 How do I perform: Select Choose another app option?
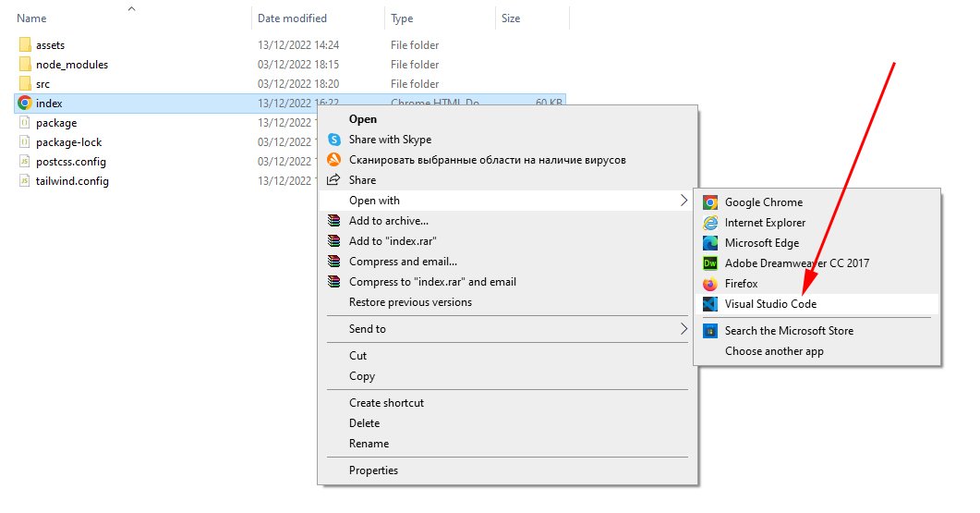(774, 351)
